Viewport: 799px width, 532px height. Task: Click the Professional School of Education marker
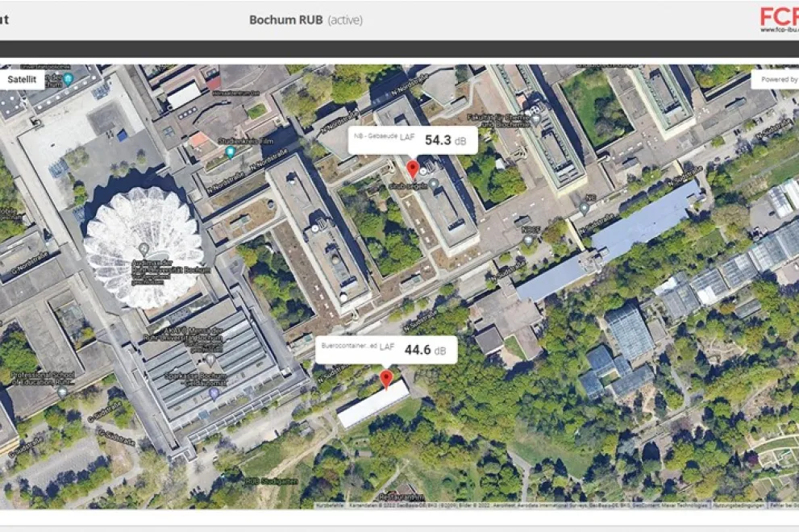62,392
